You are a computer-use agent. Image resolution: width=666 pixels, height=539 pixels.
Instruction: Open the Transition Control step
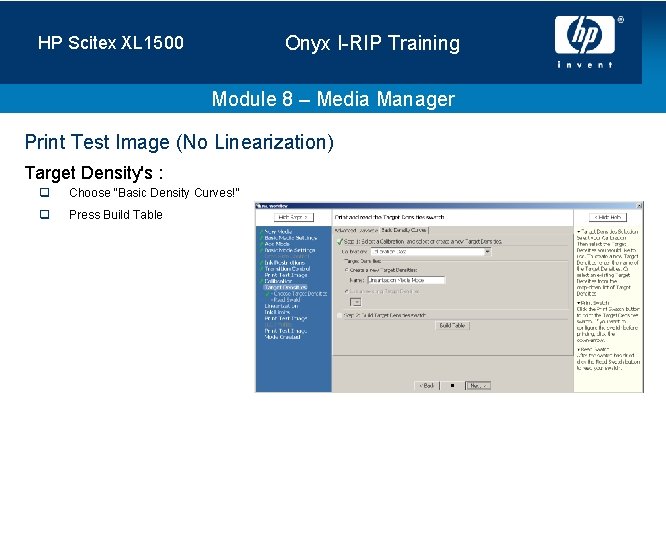[x=287, y=269]
